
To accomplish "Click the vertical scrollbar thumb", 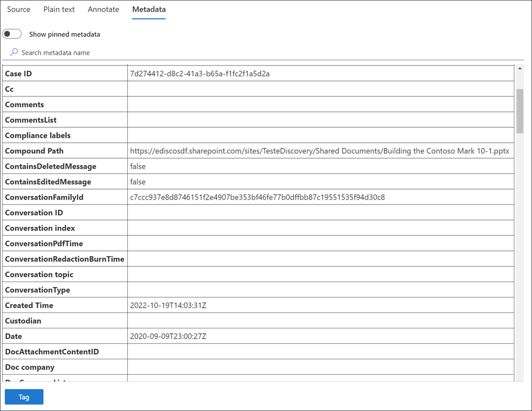I will point(520,111).
